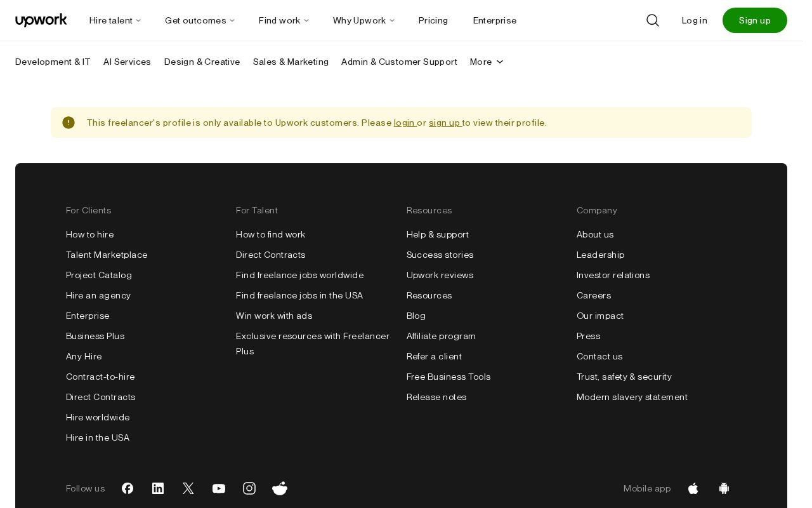
Task: Open Talent Marketplace link
Action: click(x=107, y=255)
